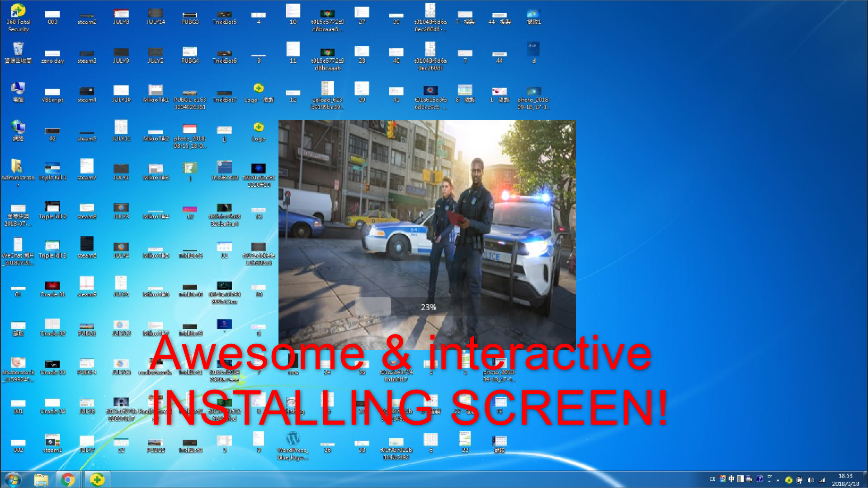The image size is (868, 488).
Task: Select the WordPress_blue_logo file icon
Action: (293, 446)
